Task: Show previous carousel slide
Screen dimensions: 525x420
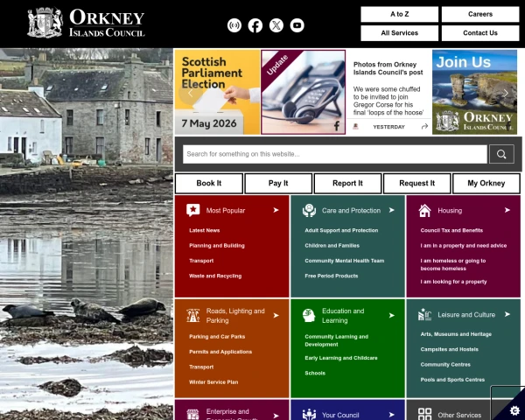Action: pos(191,93)
